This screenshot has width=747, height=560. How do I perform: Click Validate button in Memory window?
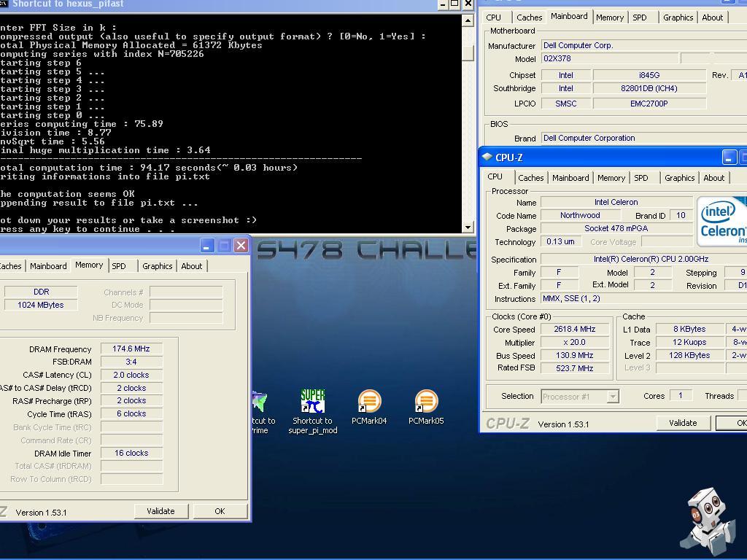tap(160, 511)
